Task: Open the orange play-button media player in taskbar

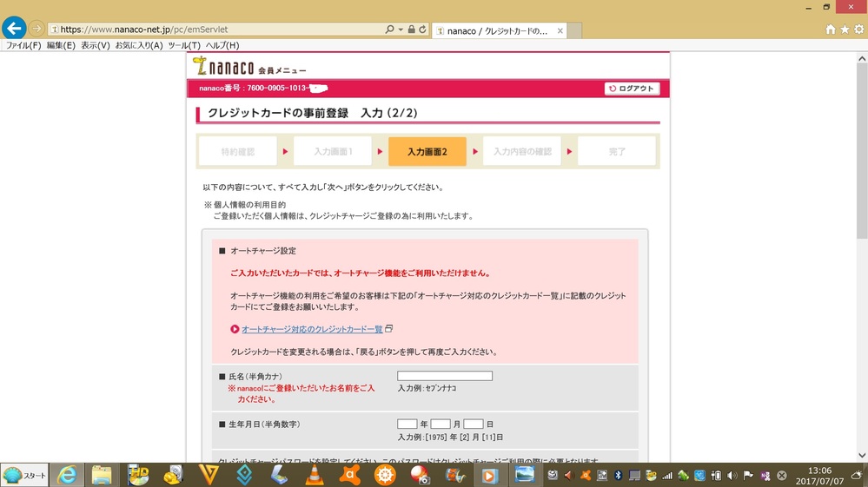Action: (489, 476)
